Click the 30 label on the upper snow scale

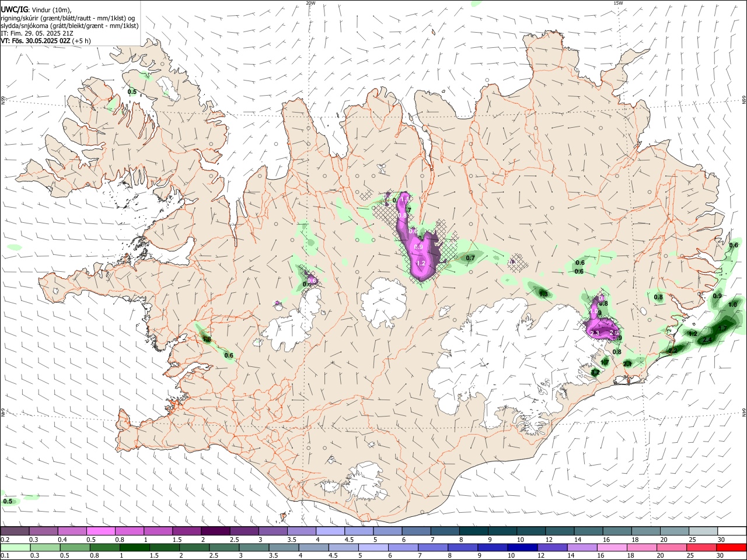[721, 540]
